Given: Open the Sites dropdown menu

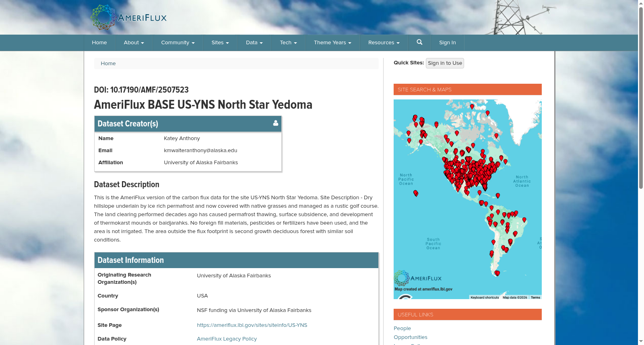Looking at the screenshot, I should click(x=220, y=43).
